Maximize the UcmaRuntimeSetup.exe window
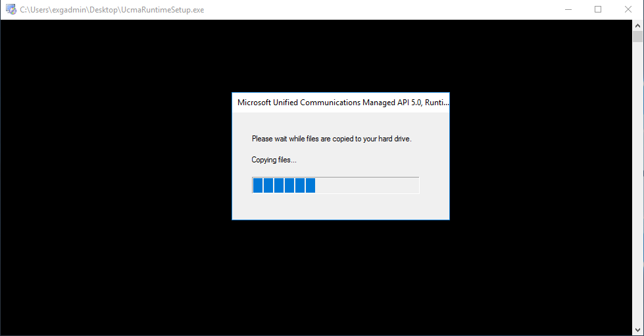 (598, 9)
